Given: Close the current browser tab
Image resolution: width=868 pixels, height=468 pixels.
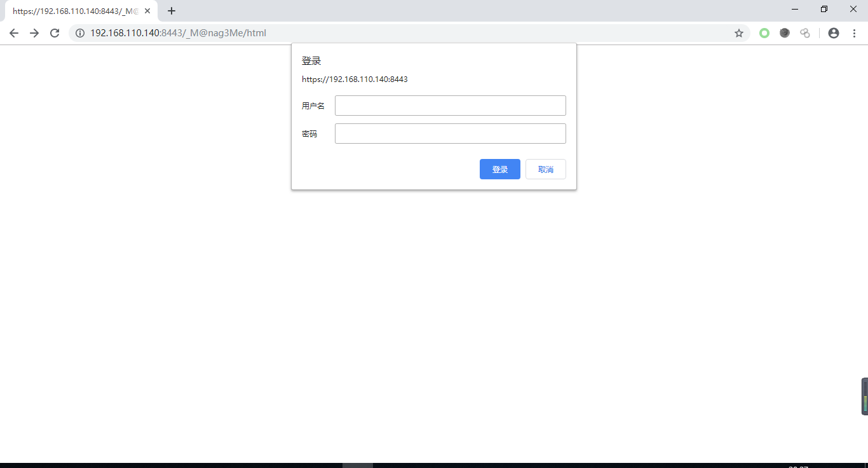Looking at the screenshot, I should [147, 10].
